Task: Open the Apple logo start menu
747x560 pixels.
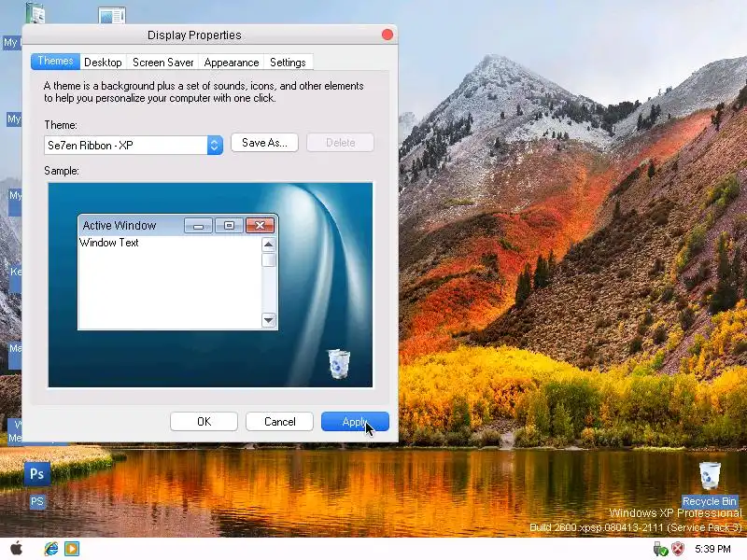Action: click(x=17, y=549)
